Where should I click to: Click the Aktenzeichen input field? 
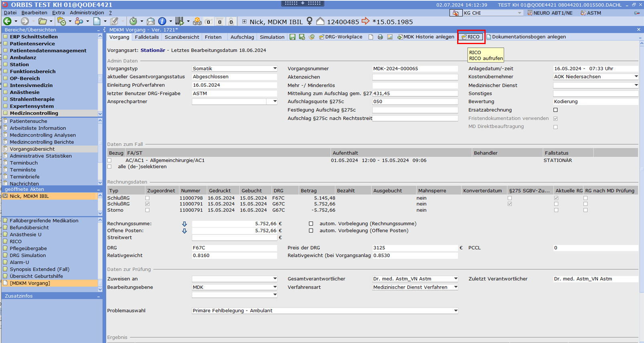(x=415, y=77)
